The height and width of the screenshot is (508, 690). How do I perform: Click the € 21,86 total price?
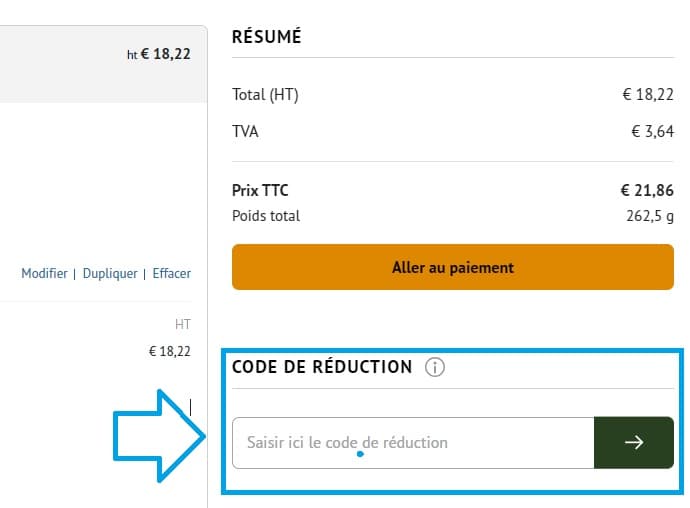[x=647, y=190]
